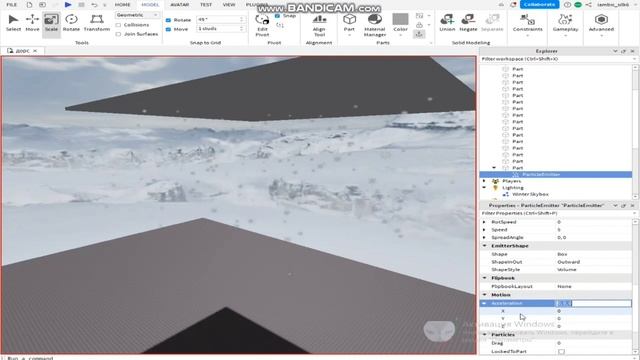This screenshot has width=640, height=360.
Task: Collapse the Lighting tree node
Action: coord(484,188)
